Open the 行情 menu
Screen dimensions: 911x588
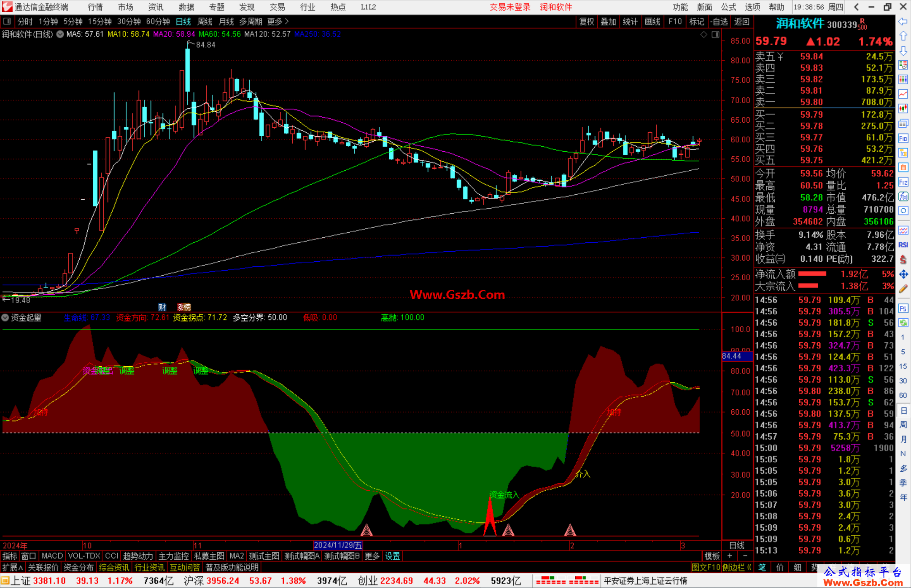tap(95, 7)
